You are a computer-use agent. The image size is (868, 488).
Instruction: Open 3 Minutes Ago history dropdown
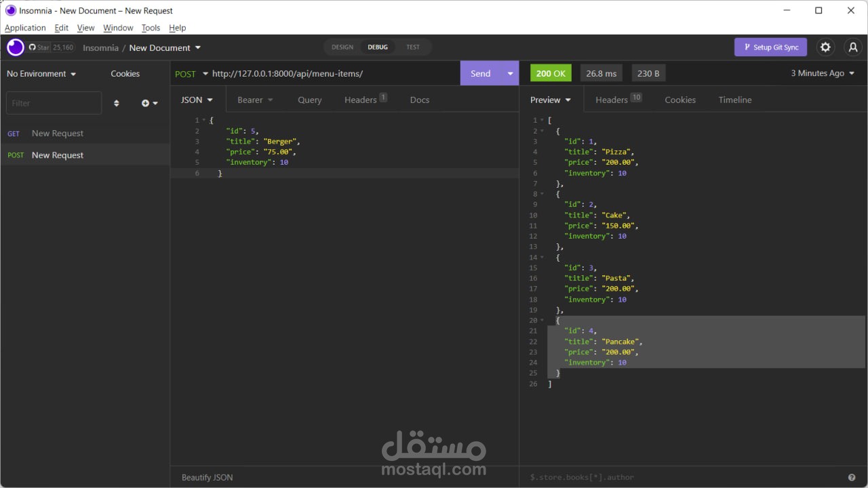(823, 73)
